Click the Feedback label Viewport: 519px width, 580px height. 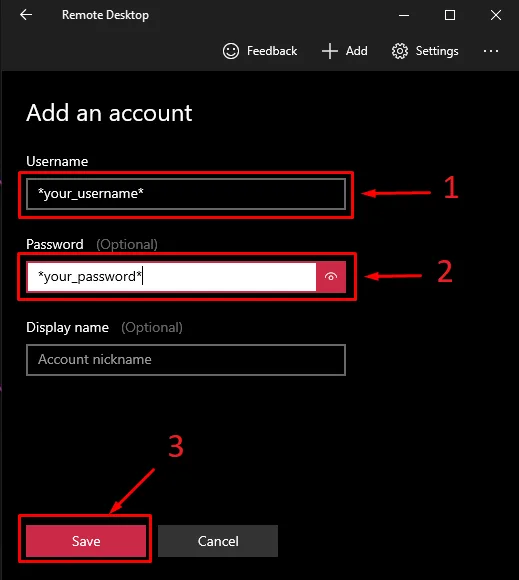[x=272, y=51]
